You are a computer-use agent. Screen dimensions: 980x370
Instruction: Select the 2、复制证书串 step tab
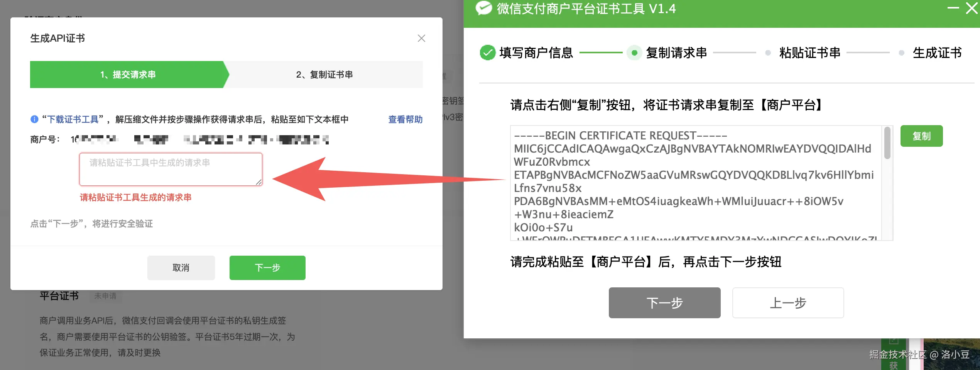point(324,75)
